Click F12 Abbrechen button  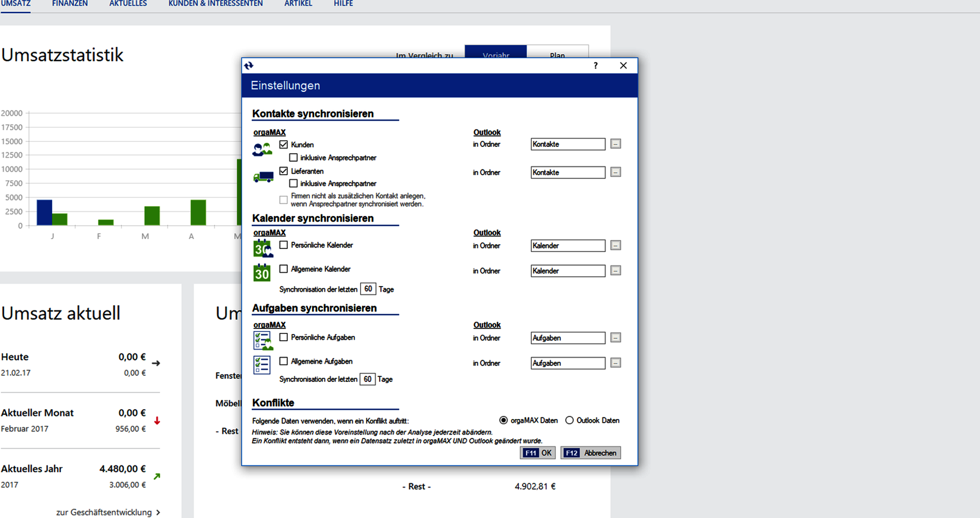591,453
